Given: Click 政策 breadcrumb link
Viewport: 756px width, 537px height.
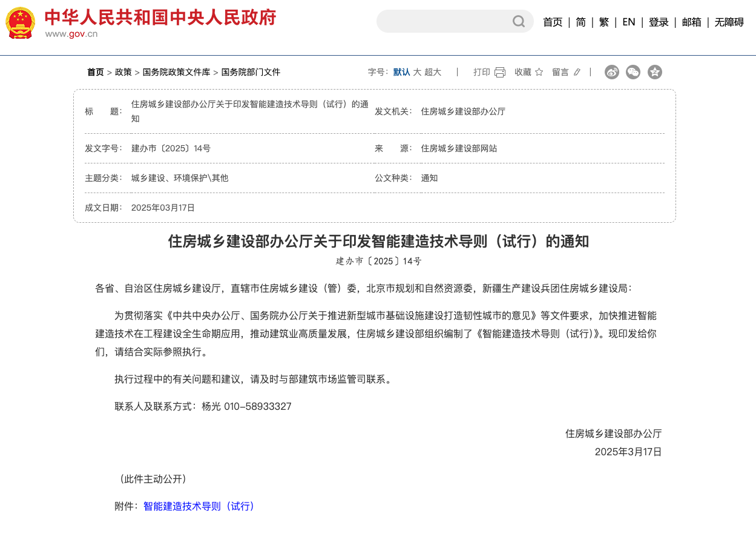Looking at the screenshot, I should [123, 72].
